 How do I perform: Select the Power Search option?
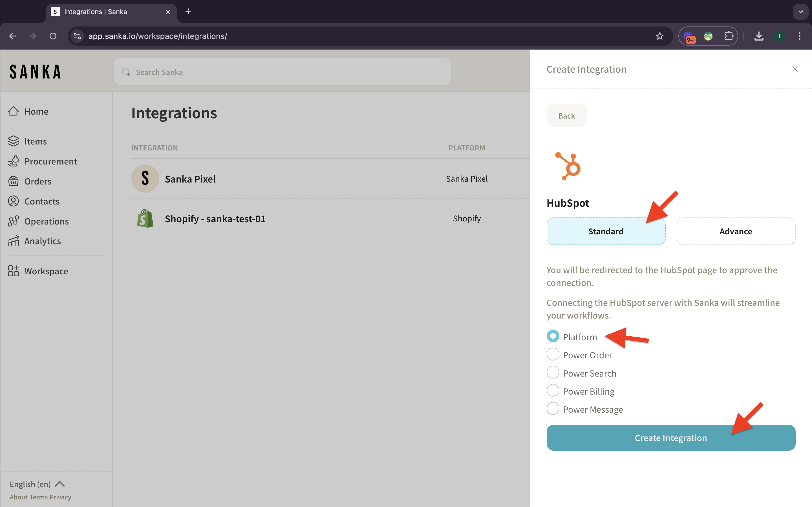553,373
